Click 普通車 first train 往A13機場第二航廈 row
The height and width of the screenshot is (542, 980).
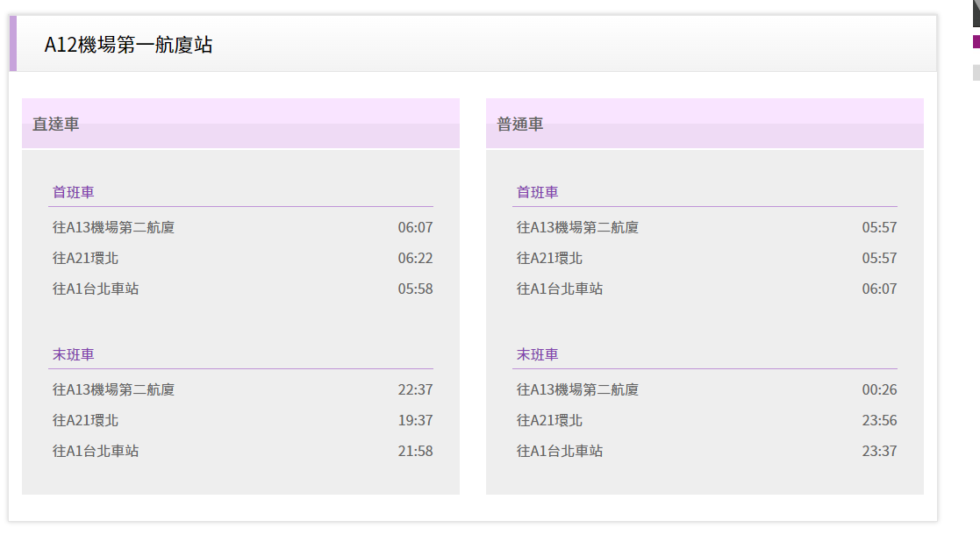[705, 227]
